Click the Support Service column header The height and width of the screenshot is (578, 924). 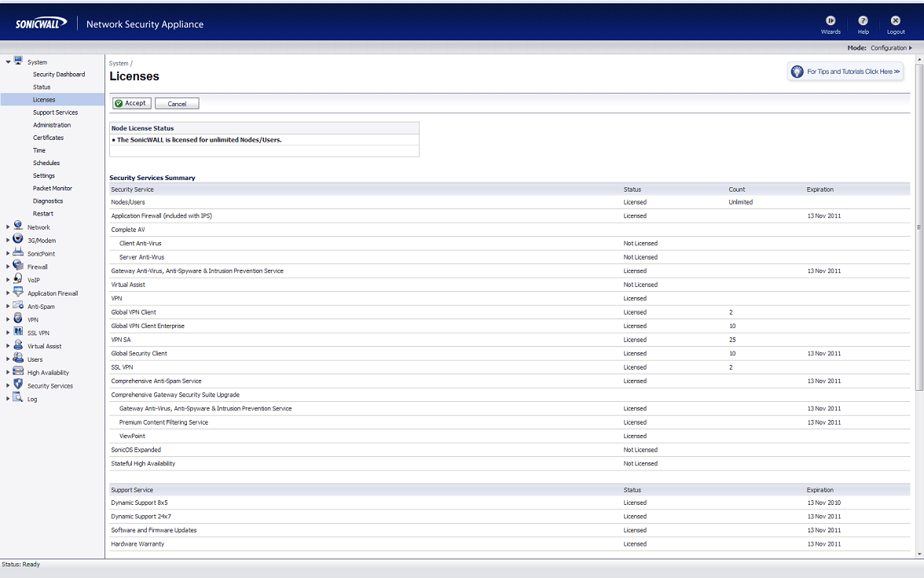tap(132, 490)
